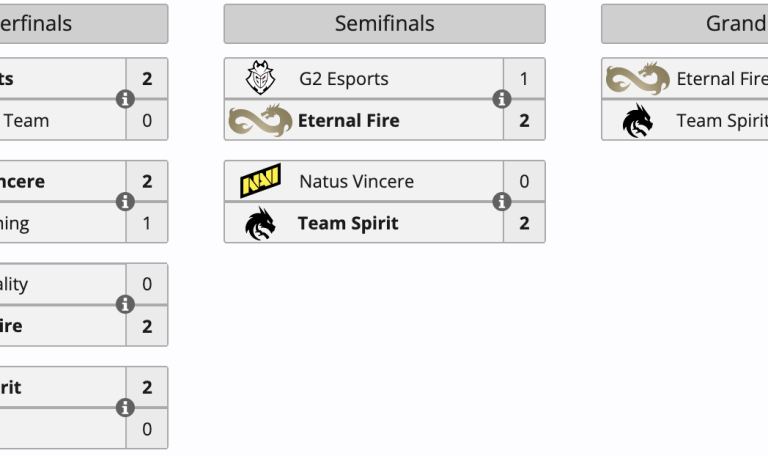
Task: Click Eternal Fire logo in Grand Final
Action: tap(637, 78)
